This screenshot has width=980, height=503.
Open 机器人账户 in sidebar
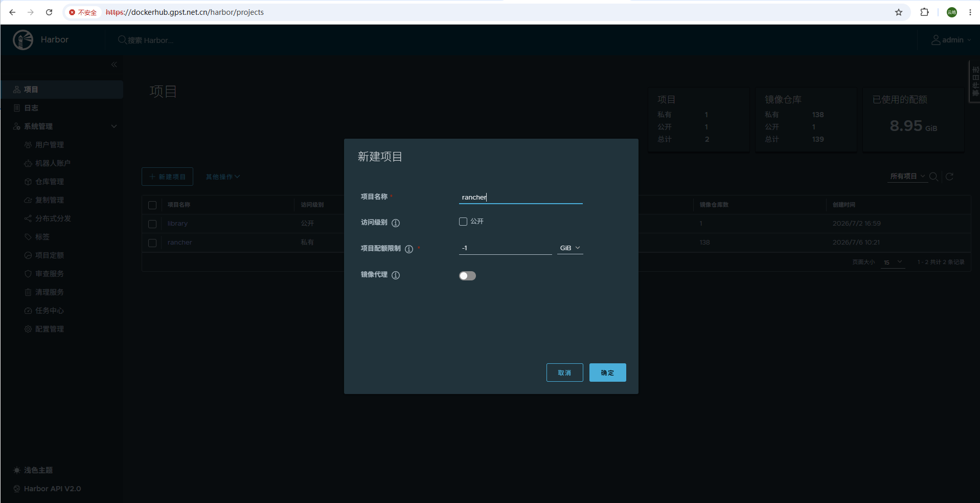(53, 163)
